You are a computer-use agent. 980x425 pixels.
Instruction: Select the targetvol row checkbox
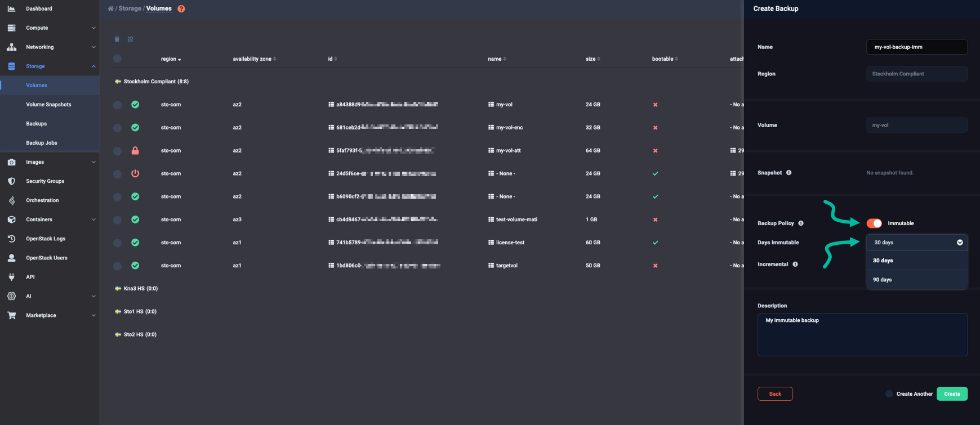click(117, 266)
